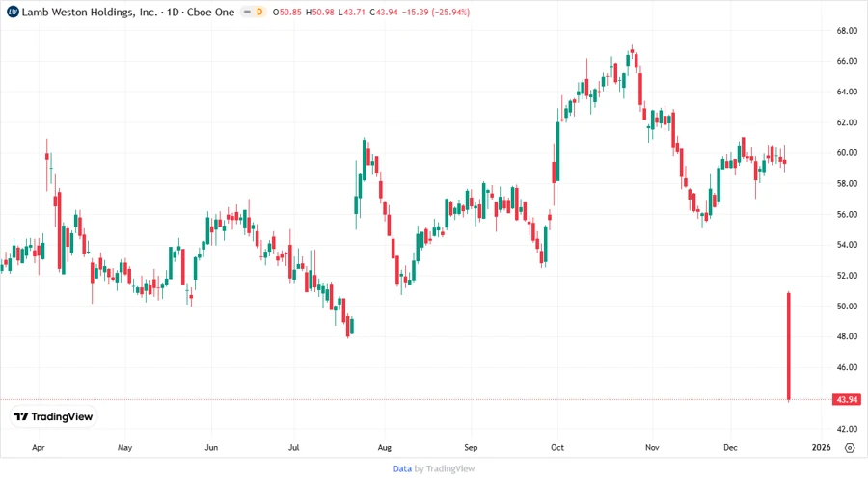This screenshot has width=868, height=480.
Task: Click the Lamb Weston LW logo icon
Action: (x=13, y=12)
